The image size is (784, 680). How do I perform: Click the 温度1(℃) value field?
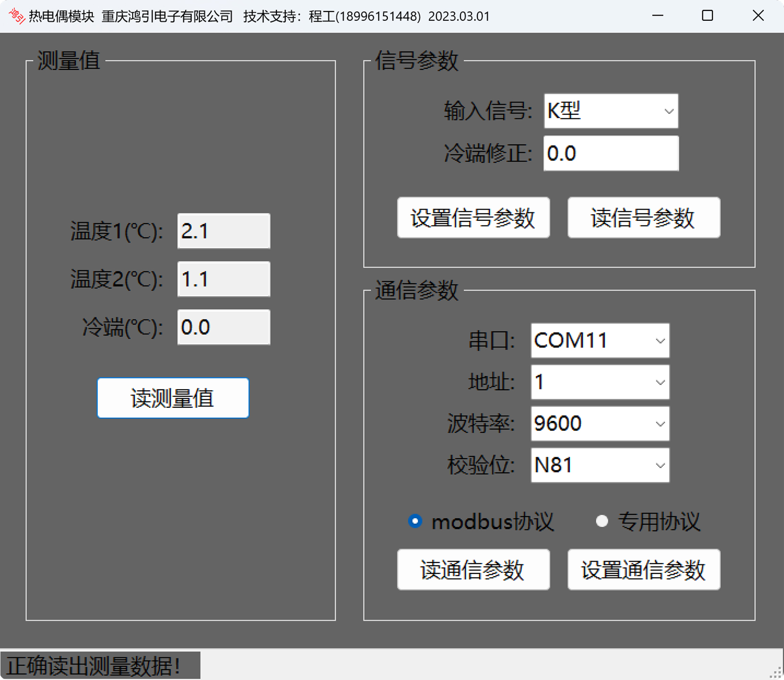coord(224,231)
